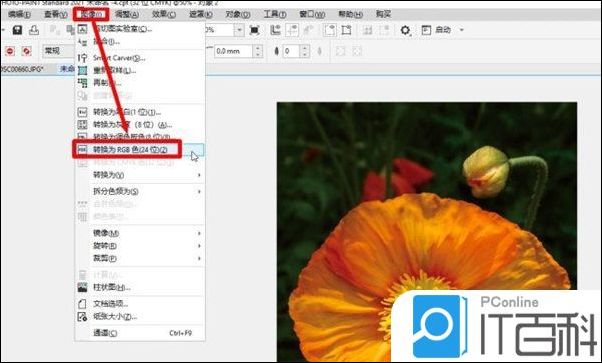The height and width of the screenshot is (363, 602).
Task: Open the 窗口 menu
Action: tap(312, 15)
